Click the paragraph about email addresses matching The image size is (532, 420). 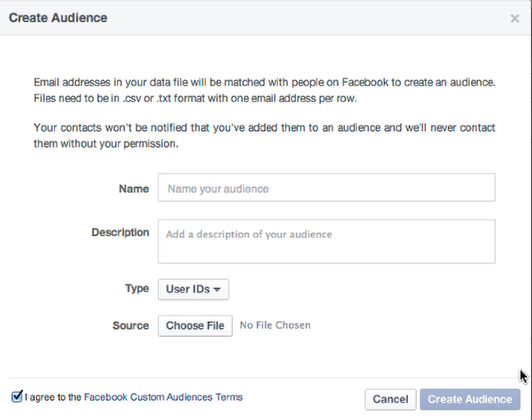(x=265, y=90)
